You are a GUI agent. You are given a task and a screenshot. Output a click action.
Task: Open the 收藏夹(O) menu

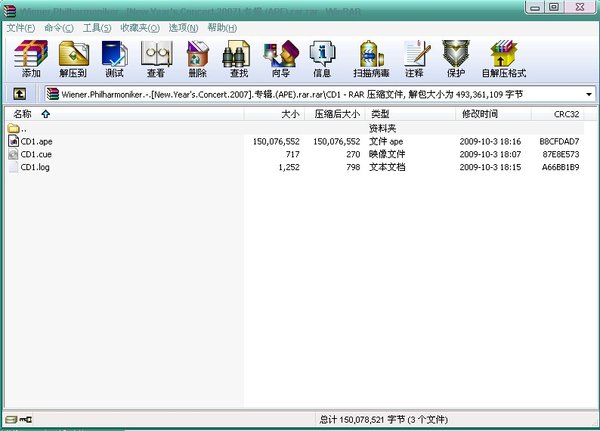[140, 28]
